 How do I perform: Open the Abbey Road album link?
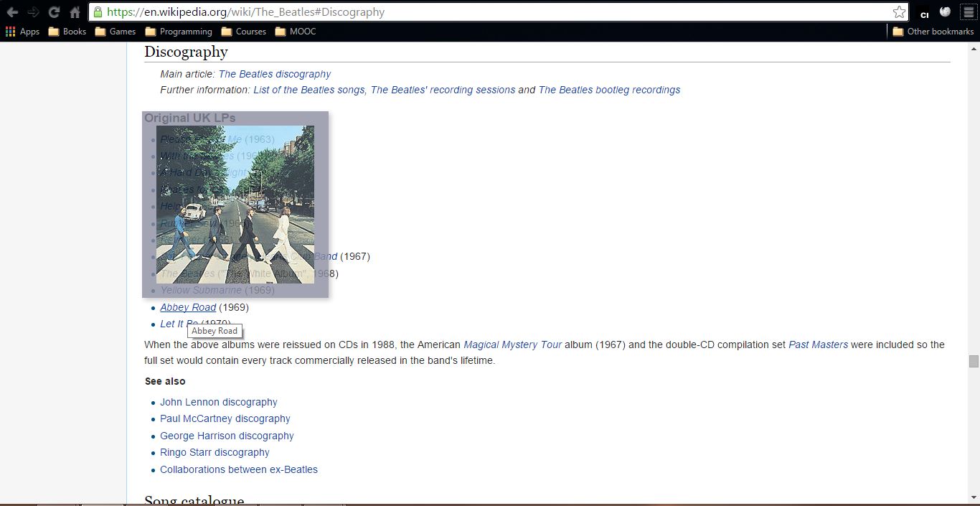tap(188, 307)
